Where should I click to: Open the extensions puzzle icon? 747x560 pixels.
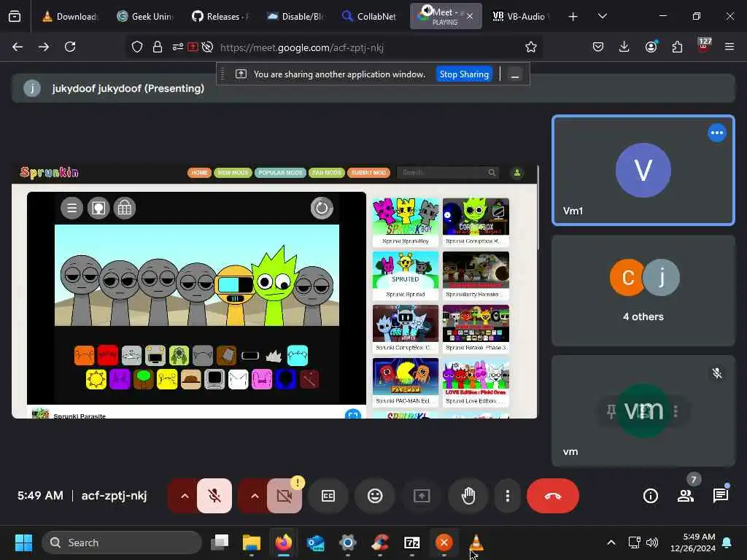coord(677,47)
